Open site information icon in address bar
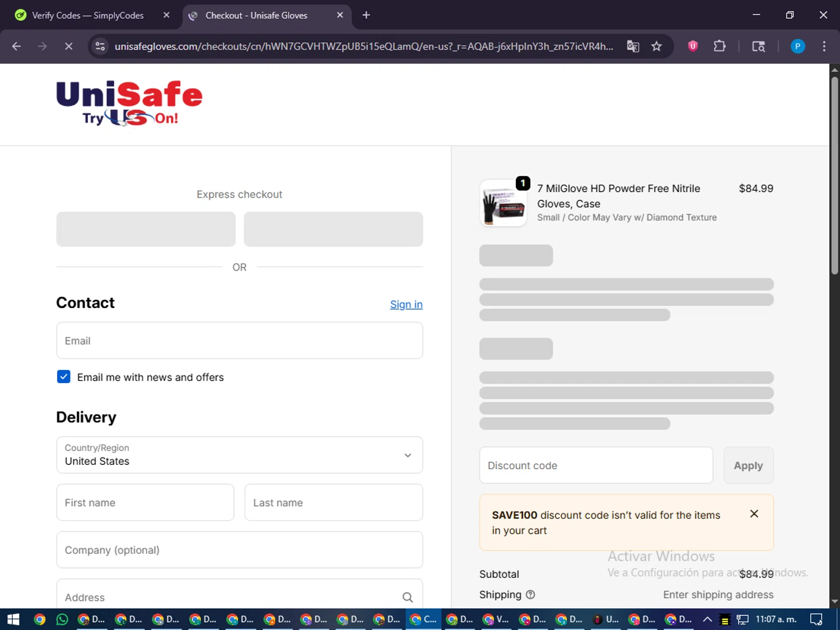This screenshot has width=840, height=630. tap(100, 46)
